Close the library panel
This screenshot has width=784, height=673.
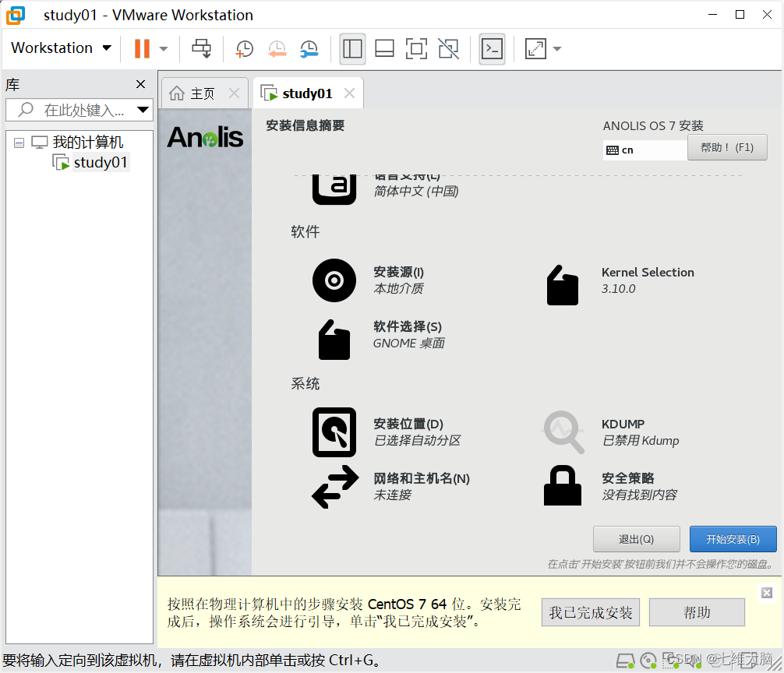click(141, 84)
